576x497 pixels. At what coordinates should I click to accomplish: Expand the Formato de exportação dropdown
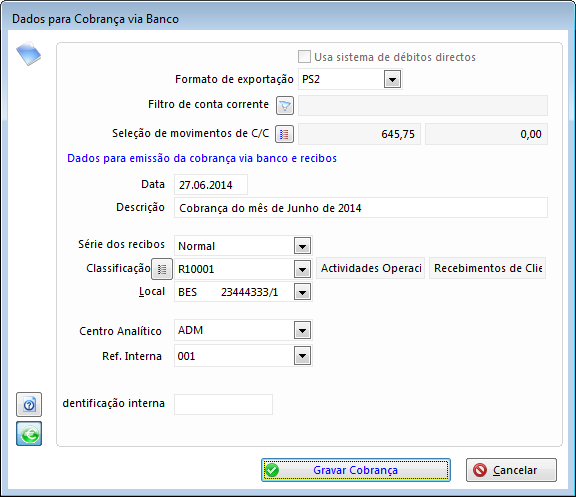pyautogui.click(x=392, y=79)
